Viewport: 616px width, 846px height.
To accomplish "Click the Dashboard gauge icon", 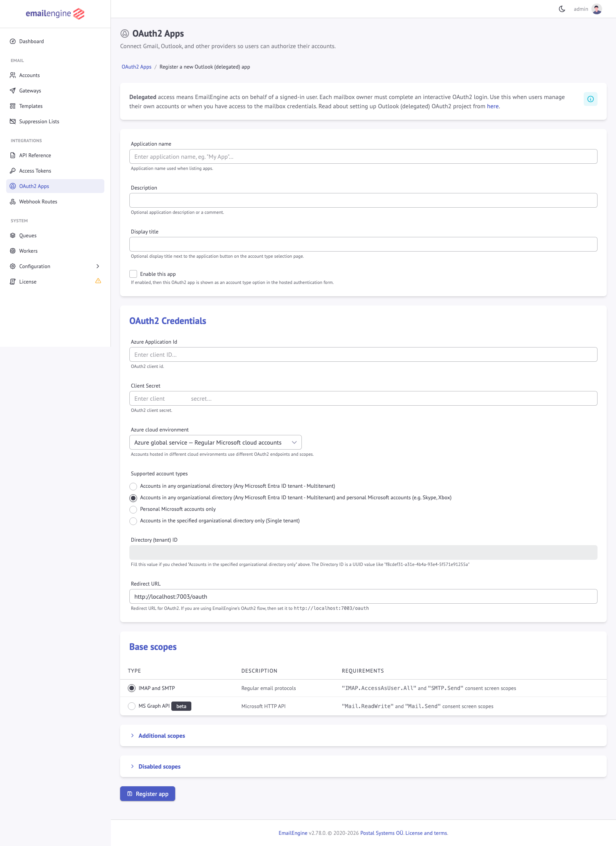I will click(x=13, y=41).
